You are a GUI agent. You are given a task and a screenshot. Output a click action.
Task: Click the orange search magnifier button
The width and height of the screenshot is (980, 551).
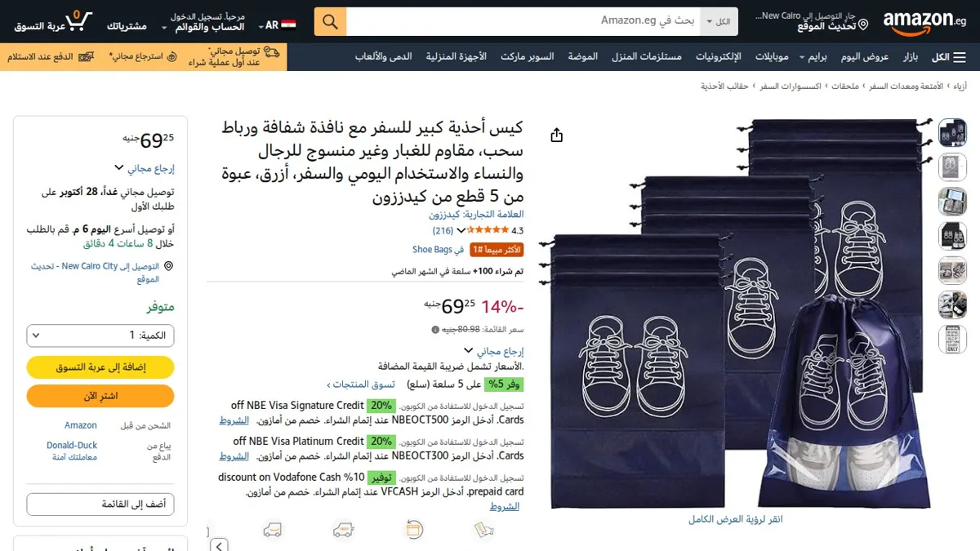click(x=330, y=22)
